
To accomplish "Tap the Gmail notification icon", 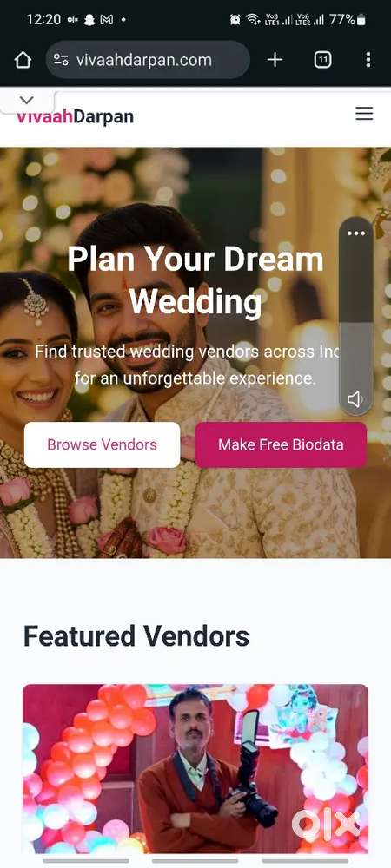I will [x=106, y=19].
